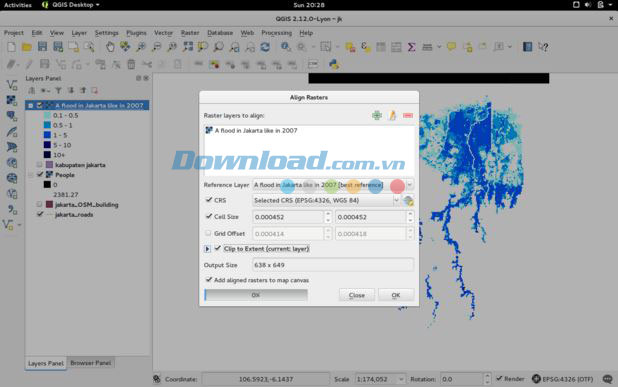This screenshot has width=618, height=387.
Task: Click the Close button in Align Rasters
Action: [357, 295]
